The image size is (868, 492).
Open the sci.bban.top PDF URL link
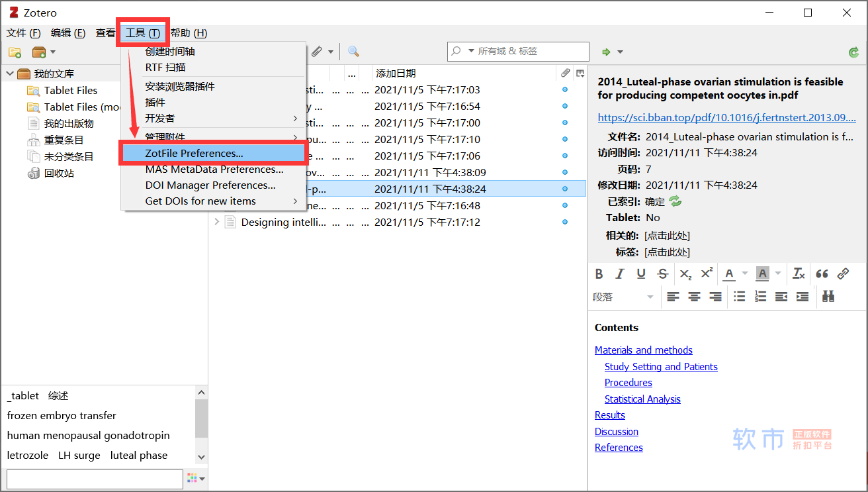tap(726, 118)
